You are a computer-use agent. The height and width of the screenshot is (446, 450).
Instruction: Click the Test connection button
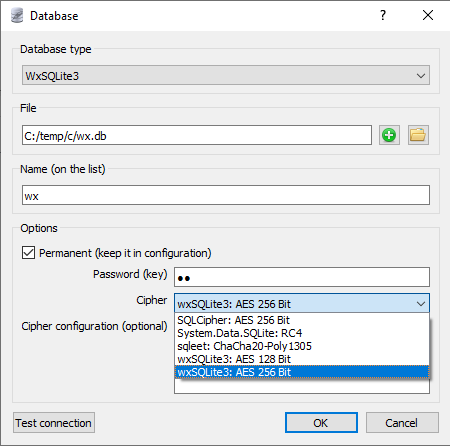(x=54, y=423)
